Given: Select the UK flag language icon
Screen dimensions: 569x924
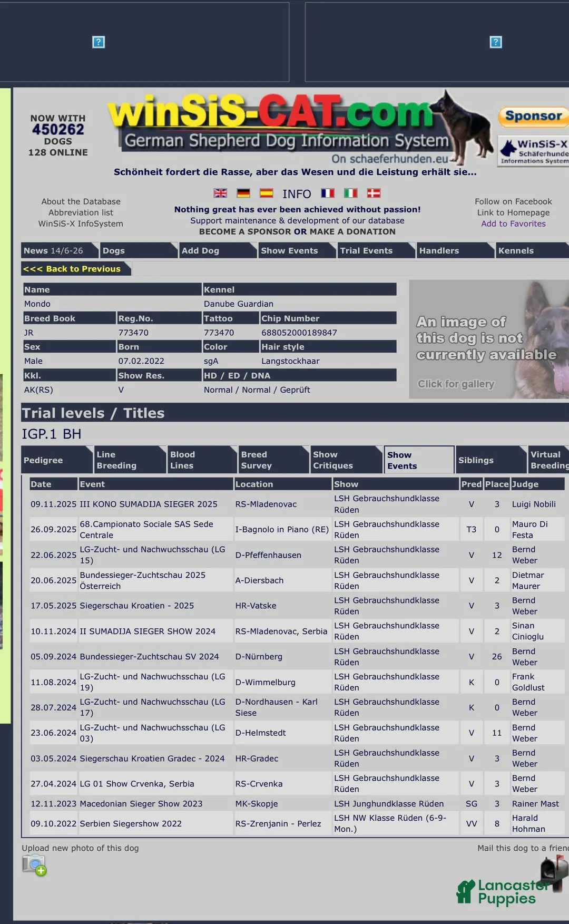Looking at the screenshot, I should [x=220, y=193].
